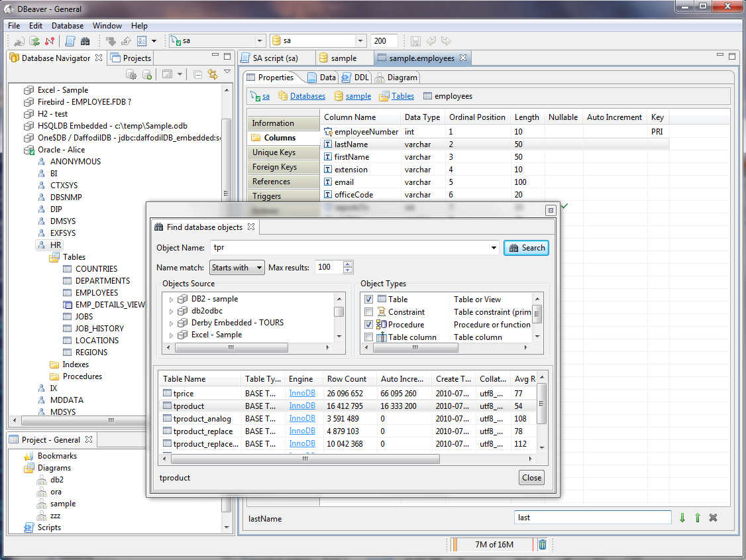The height and width of the screenshot is (560, 746).
Task: Click the link with editor arrows icon
Action: (x=213, y=74)
